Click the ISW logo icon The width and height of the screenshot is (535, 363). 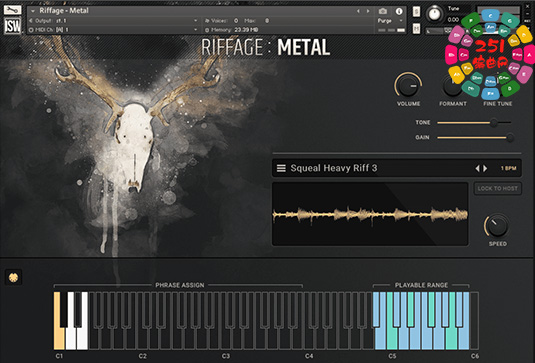click(x=13, y=26)
